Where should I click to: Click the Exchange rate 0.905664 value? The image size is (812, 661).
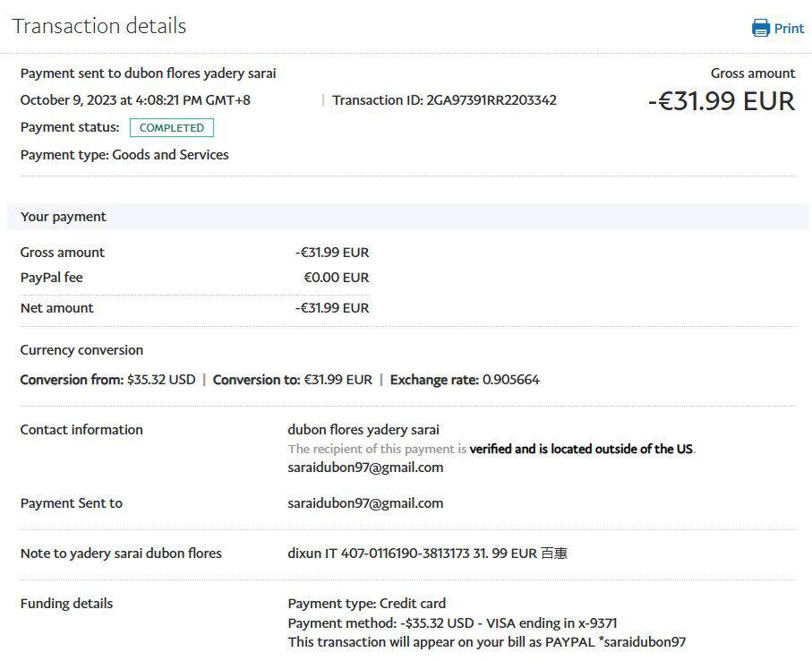[510, 380]
